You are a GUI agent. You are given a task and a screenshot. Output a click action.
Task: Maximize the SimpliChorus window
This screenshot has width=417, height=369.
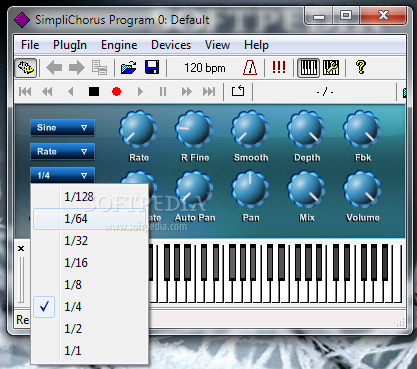(x=346, y=16)
